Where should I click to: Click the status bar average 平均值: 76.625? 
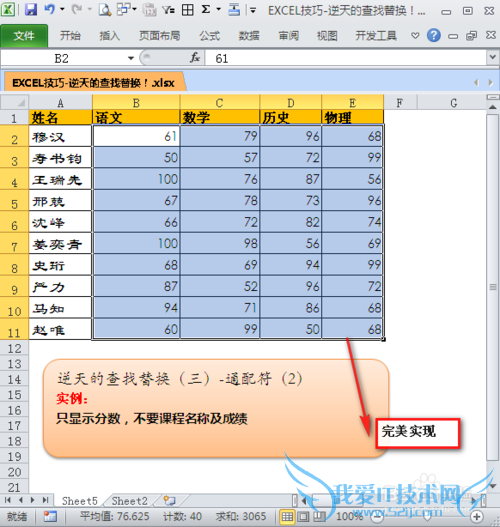click(x=115, y=516)
